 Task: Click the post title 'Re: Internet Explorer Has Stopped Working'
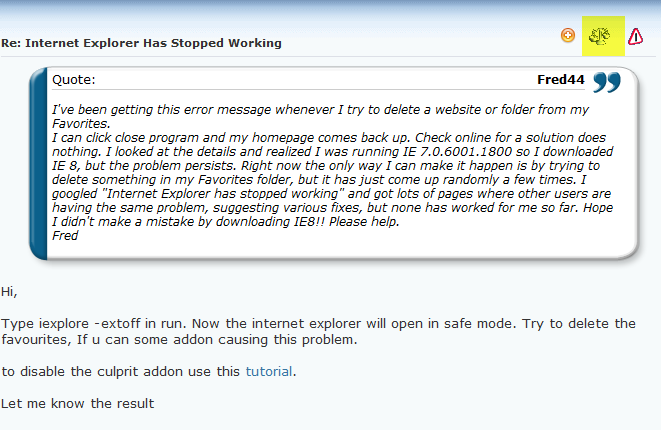[141, 43]
